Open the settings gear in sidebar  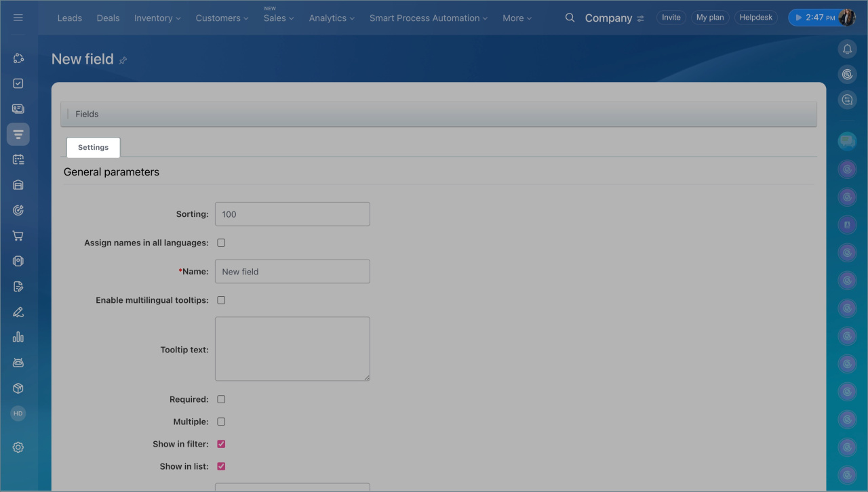(18, 447)
